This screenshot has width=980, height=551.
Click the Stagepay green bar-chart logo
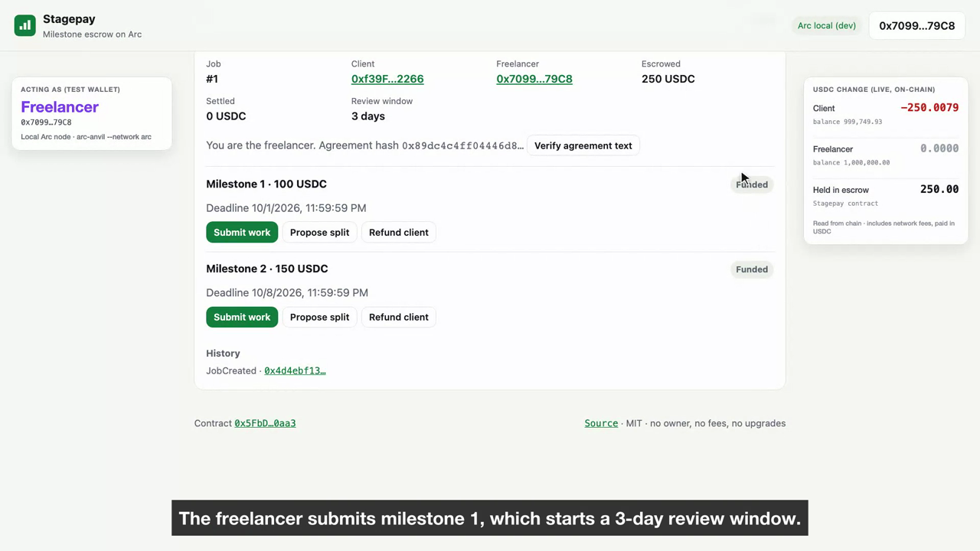[24, 25]
